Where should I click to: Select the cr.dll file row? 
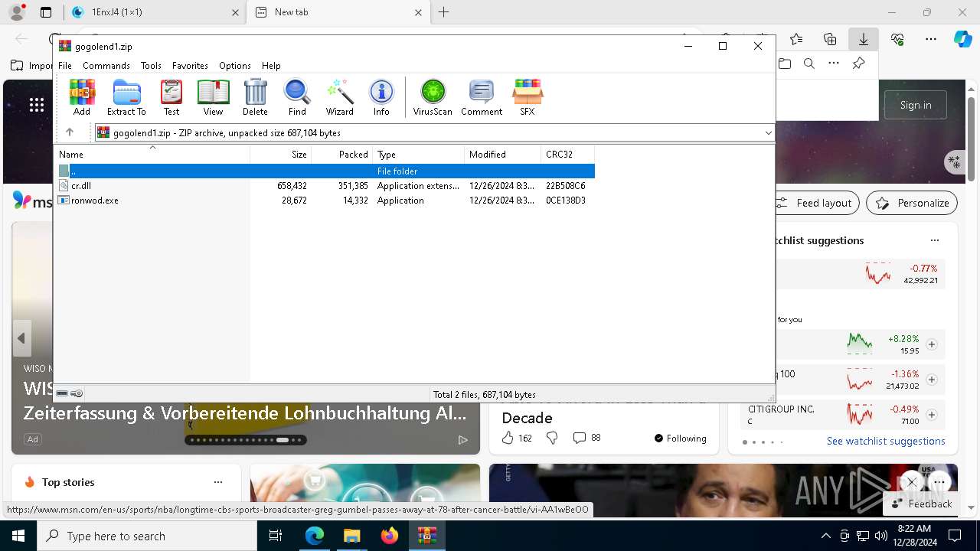point(324,186)
